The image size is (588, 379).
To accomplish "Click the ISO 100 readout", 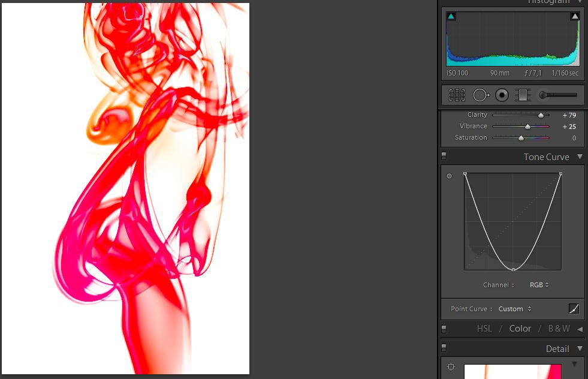I will 457,73.
